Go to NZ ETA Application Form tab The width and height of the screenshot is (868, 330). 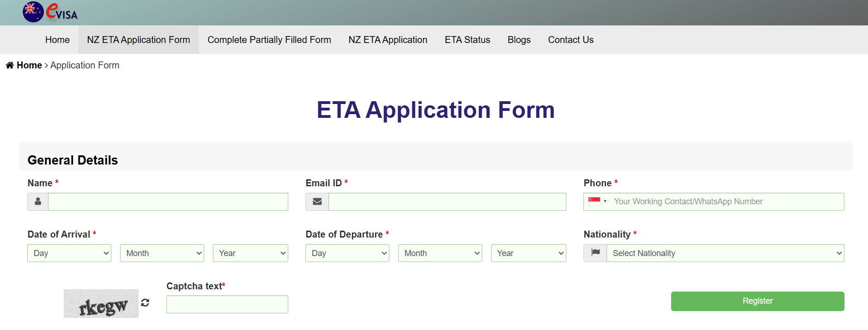(139, 40)
